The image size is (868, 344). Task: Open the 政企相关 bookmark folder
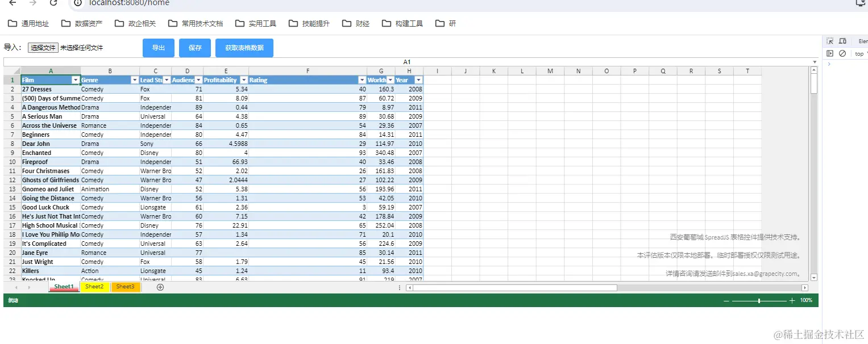135,23
